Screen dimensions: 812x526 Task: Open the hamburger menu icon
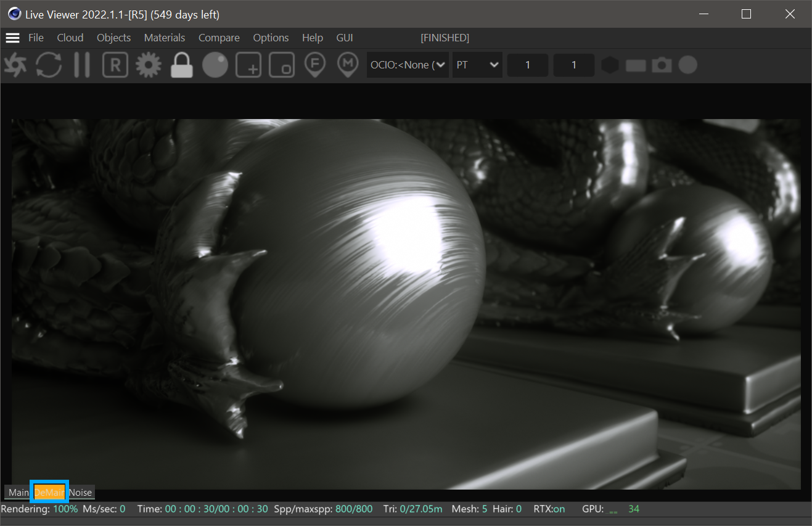coord(12,38)
